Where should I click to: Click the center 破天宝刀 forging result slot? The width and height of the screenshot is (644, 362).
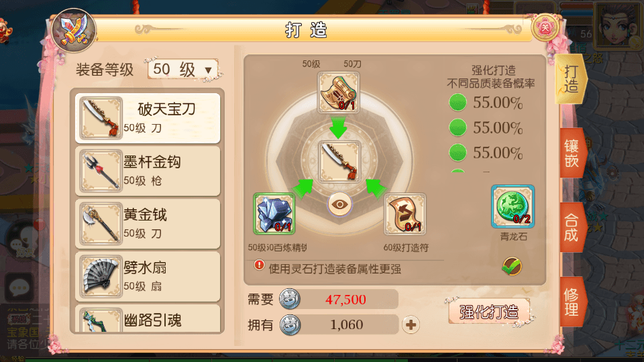pos(339,162)
